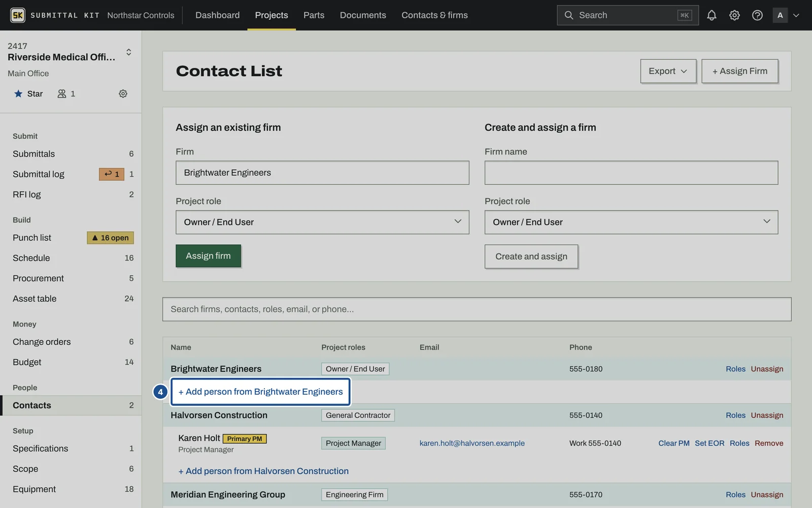
Task: Go to the Dashboard tab
Action: 217,15
